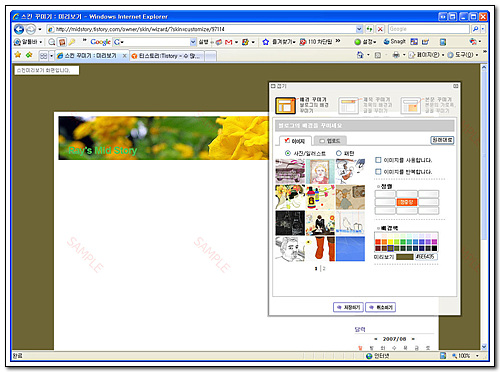Open the 즐겨찾기 toolbar dropdown
The width and height of the screenshot is (500, 372).
[x=284, y=42]
